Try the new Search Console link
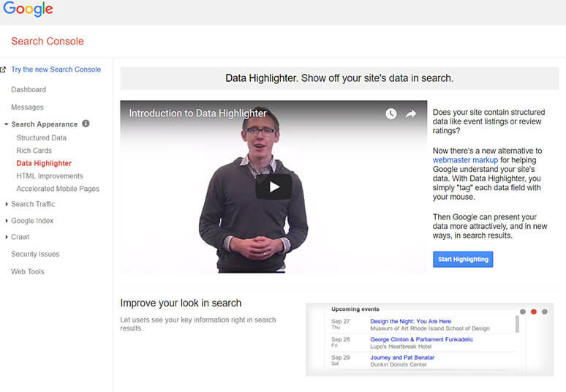Screen dimensions: 566x392 point(56,69)
